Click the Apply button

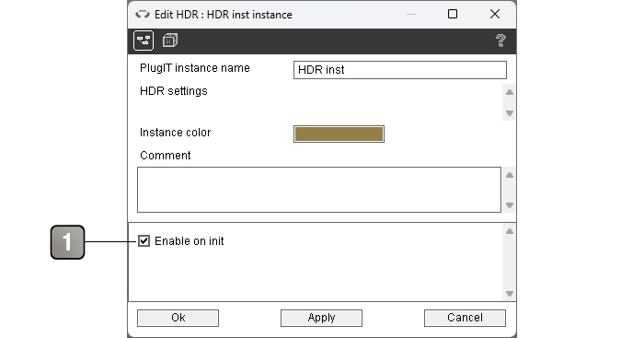(321, 318)
